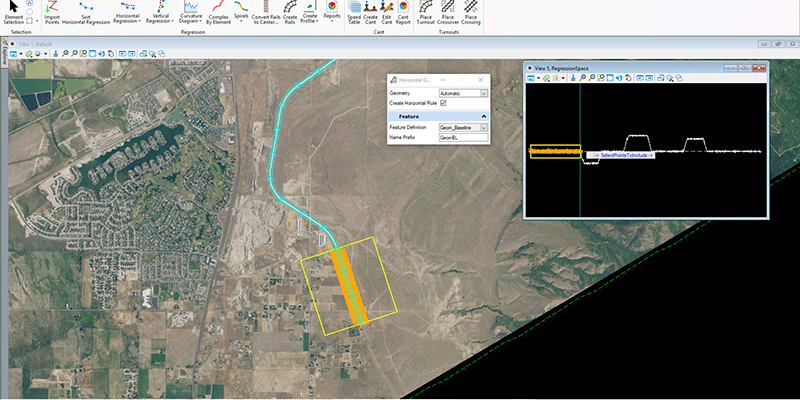Open the Speed Table tool
This screenshot has width=800, height=400.
click(354, 12)
